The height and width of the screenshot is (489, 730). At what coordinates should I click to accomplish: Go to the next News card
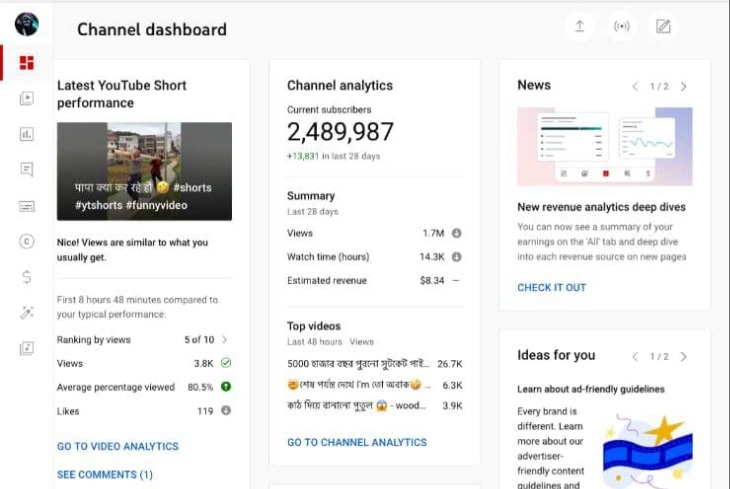click(683, 86)
